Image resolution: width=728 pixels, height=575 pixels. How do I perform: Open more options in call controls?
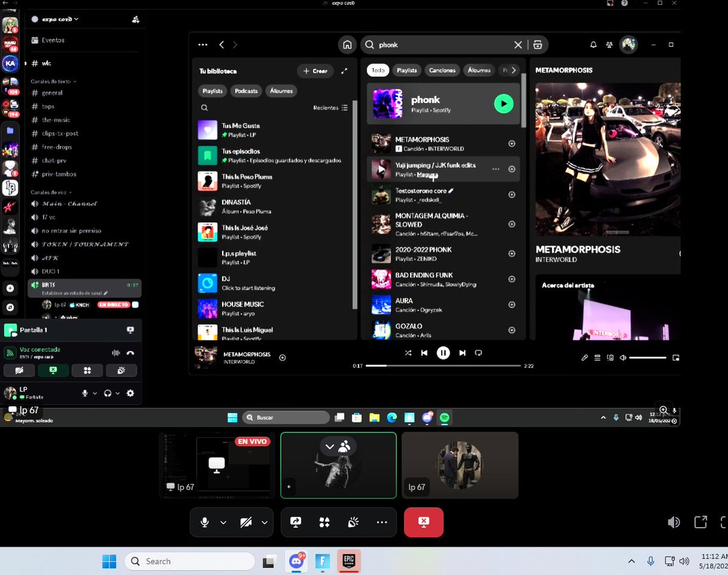[x=382, y=522]
